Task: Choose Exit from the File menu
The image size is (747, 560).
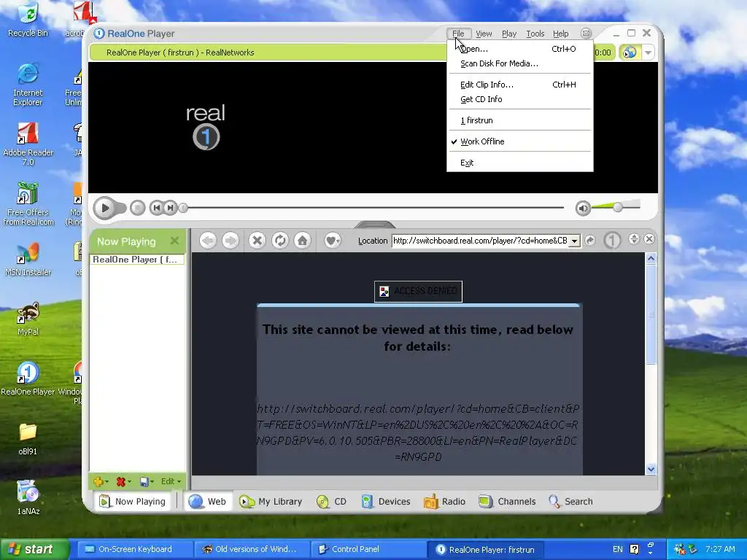Action: (x=519, y=163)
